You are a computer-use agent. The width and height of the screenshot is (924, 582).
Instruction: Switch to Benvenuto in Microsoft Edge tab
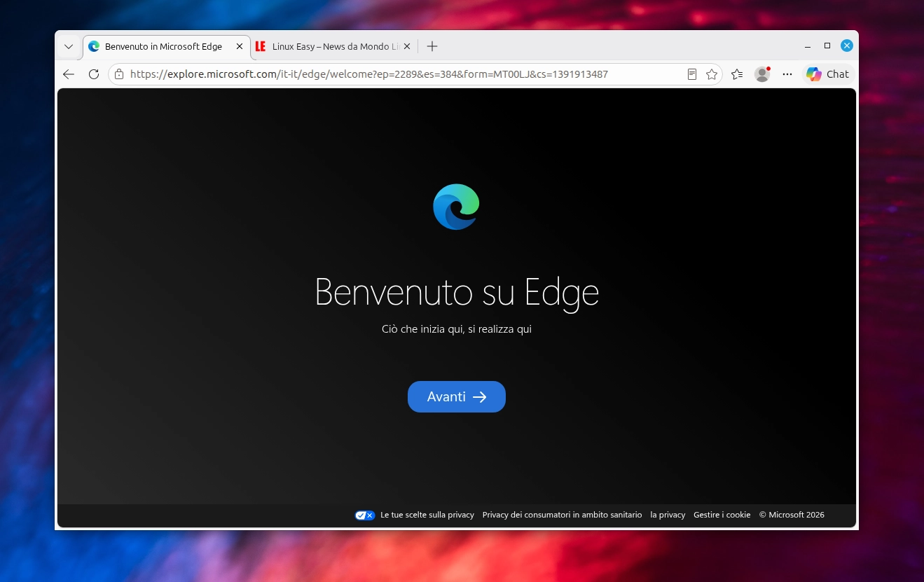click(x=165, y=46)
